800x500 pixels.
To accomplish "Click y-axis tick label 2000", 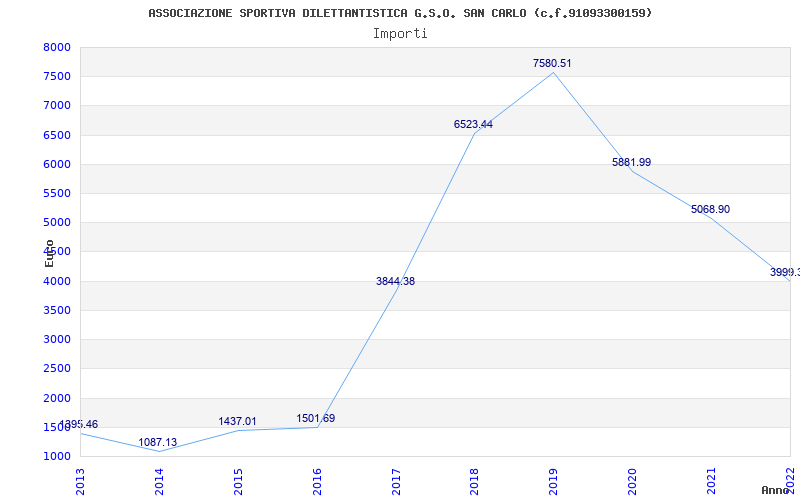I will tap(57, 398).
